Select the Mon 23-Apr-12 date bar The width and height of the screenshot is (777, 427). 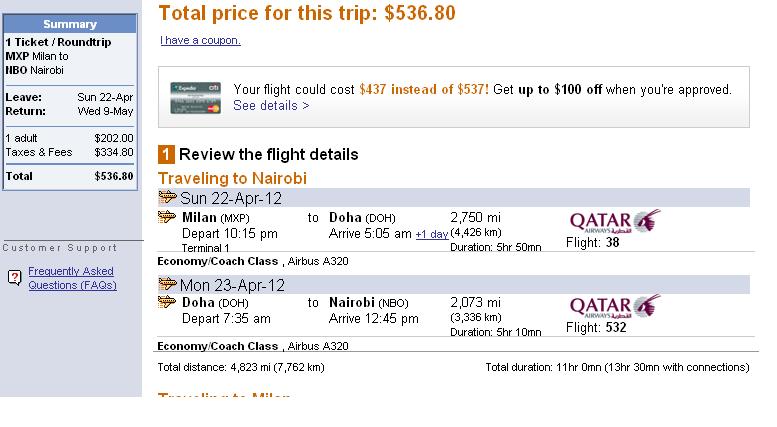pyautogui.click(x=453, y=285)
